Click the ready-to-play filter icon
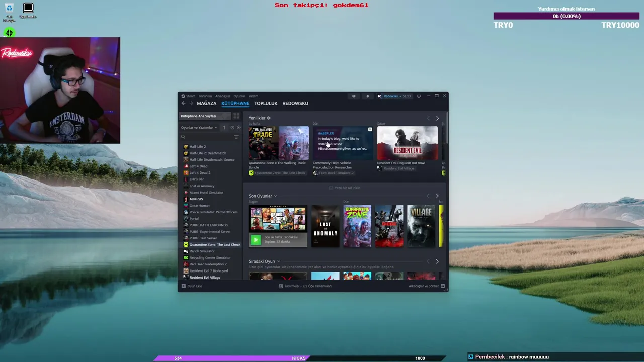The width and height of the screenshot is (644, 362). (238, 127)
